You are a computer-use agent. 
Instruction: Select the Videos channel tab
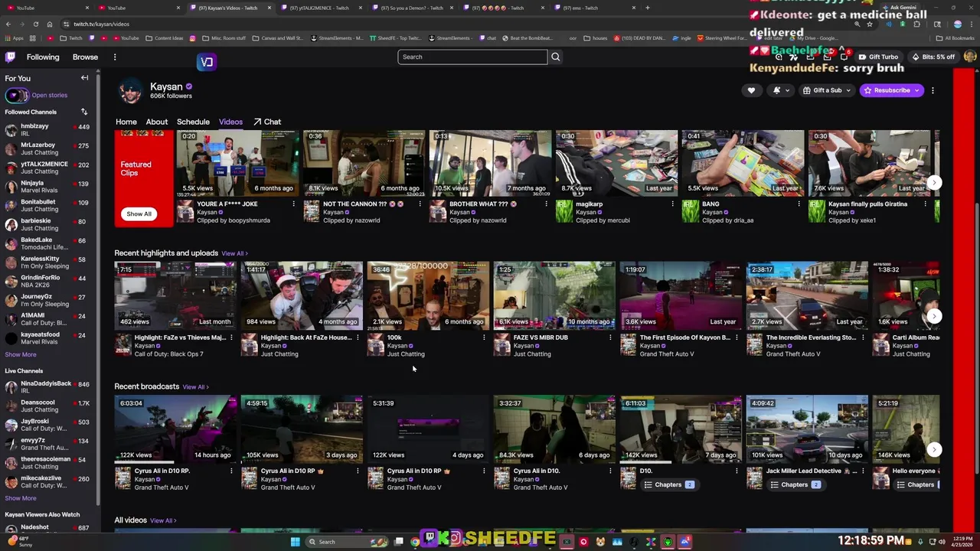230,122
